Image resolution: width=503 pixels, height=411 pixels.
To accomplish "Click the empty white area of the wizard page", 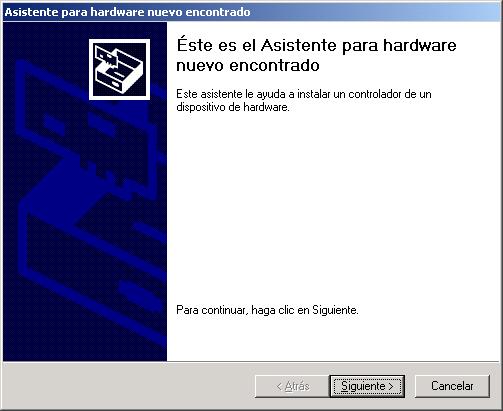I will click(x=333, y=207).
